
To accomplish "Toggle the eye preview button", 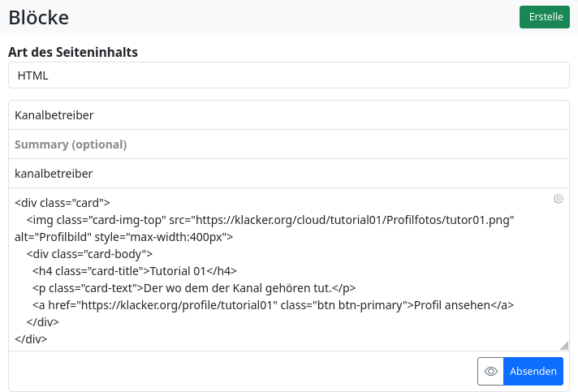I will (490, 371).
